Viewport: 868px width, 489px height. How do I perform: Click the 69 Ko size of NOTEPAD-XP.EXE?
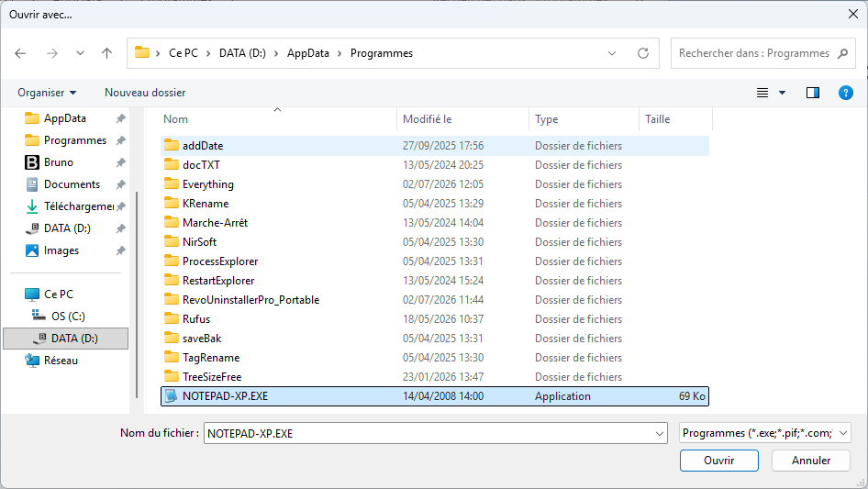(692, 396)
